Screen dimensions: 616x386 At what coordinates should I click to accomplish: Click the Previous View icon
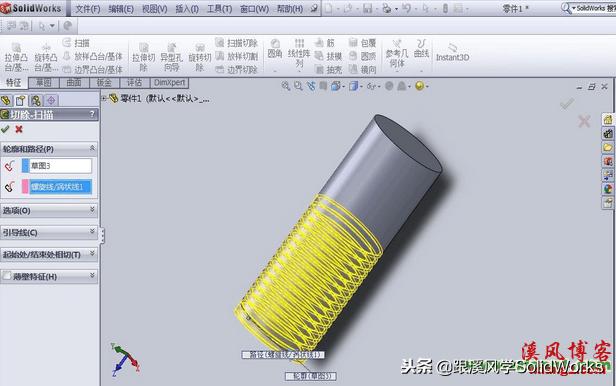coord(311,86)
